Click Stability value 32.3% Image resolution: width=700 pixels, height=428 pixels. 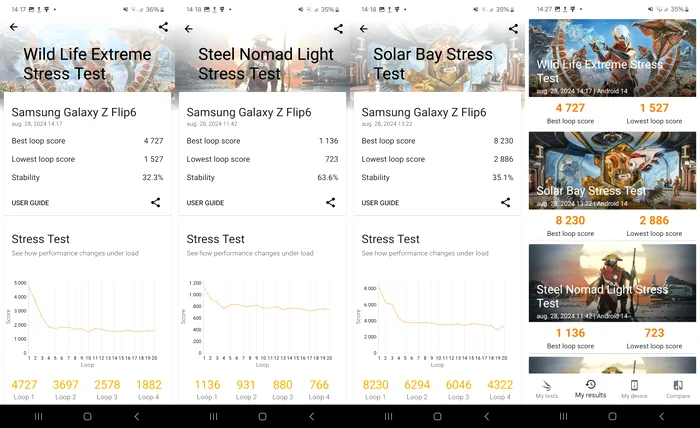click(x=153, y=177)
